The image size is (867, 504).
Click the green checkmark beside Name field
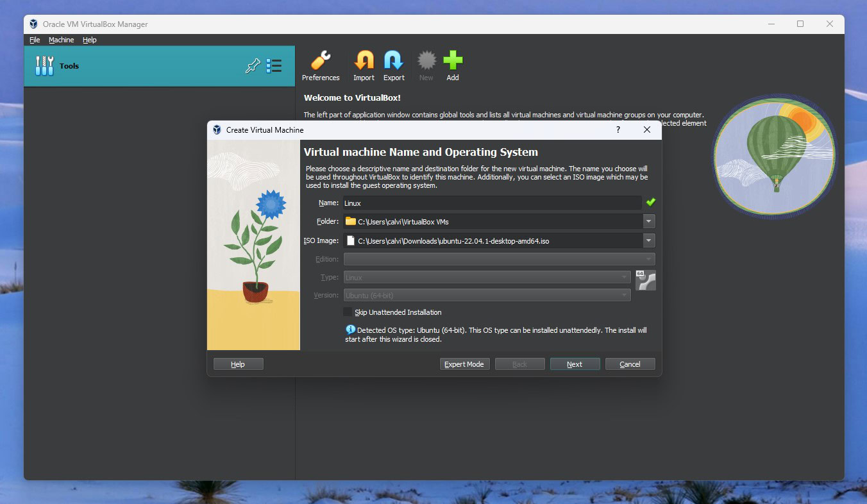[x=651, y=202]
